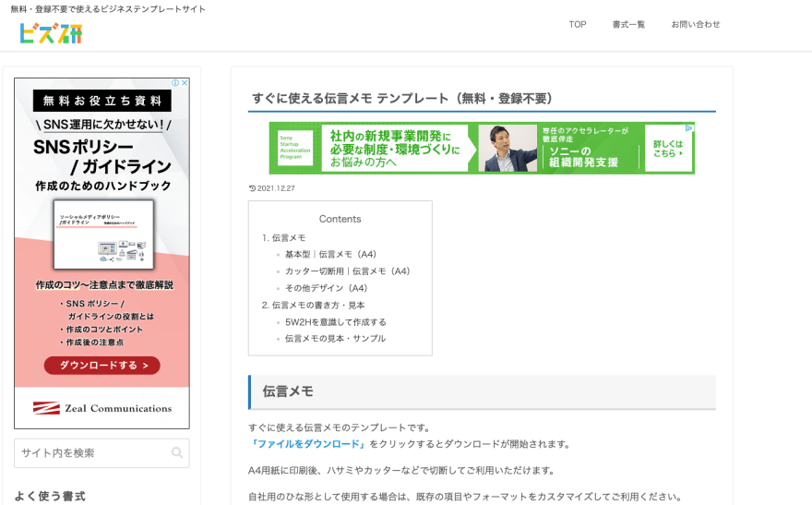Open その他デザイン（A4） contents link
The image size is (812, 505).
327,288
